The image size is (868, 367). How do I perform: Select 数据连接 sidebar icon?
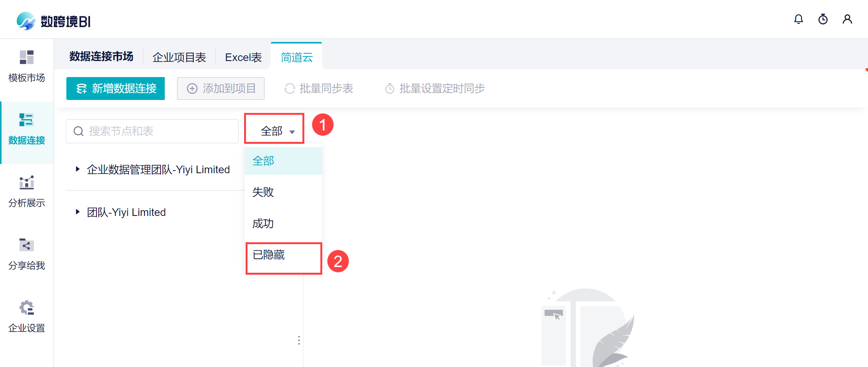point(27,129)
